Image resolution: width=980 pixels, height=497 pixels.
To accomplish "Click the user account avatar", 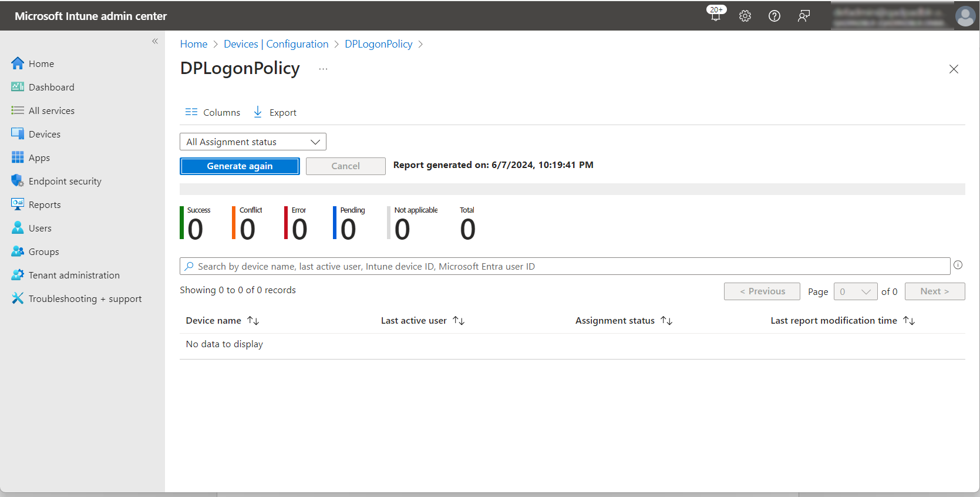I will pyautogui.click(x=965, y=16).
